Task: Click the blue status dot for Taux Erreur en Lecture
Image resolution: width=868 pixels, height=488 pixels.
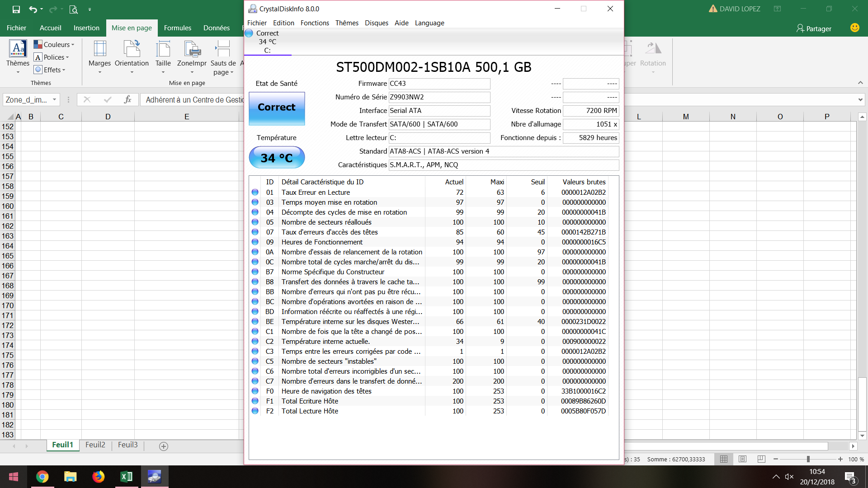Action: [255, 192]
